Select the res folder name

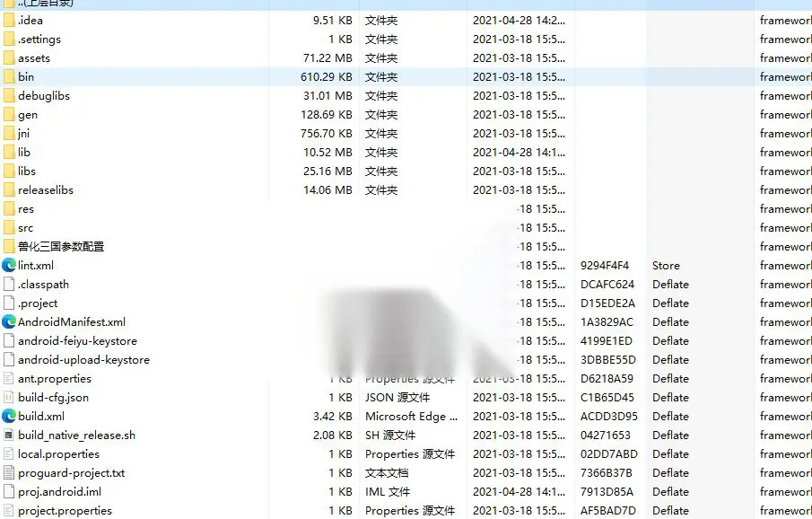tap(26, 209)
